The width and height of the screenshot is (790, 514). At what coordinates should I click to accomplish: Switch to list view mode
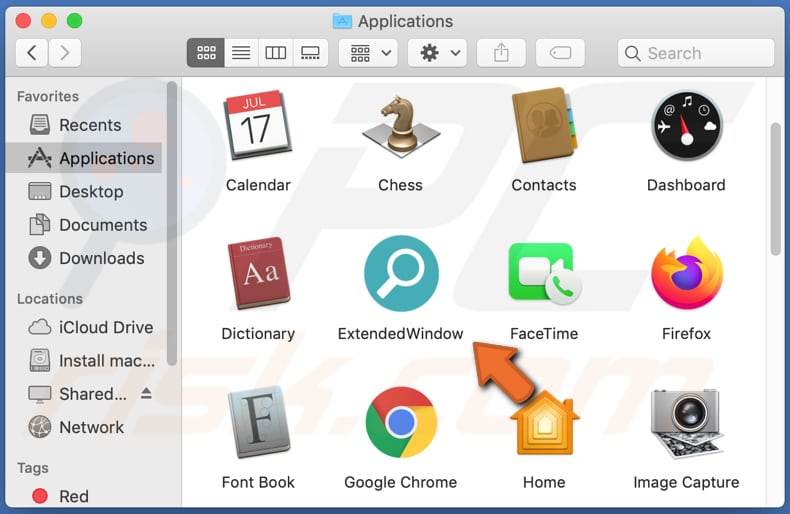241,53
